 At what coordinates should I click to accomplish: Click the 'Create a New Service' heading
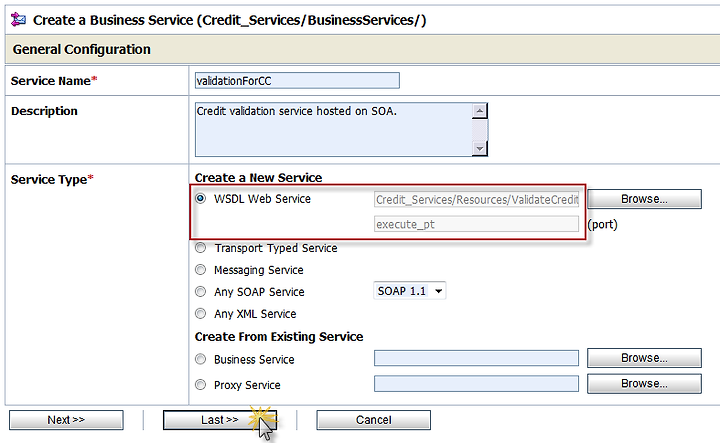tap(259, 178)
